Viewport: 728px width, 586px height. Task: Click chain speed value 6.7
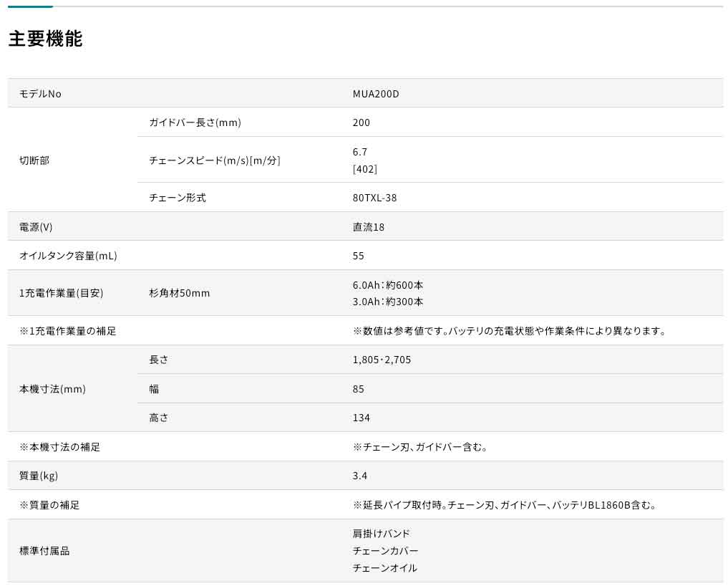coord(360,152)
